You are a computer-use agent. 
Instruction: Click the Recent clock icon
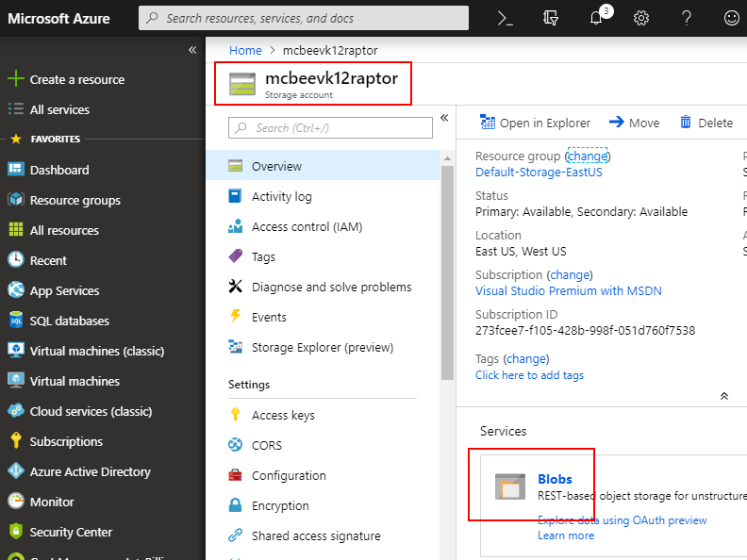pyautogui.click(x=16, y=259)
